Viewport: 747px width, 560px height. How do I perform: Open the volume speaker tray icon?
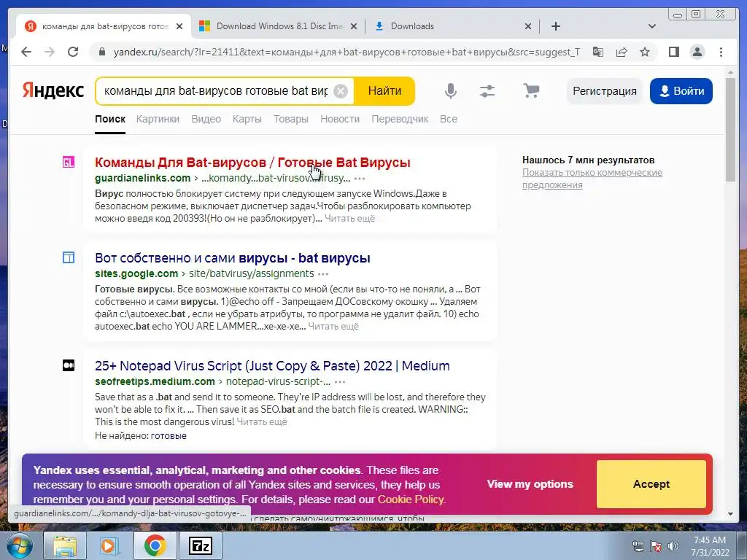pyautogui.click(x=673, y=546)
